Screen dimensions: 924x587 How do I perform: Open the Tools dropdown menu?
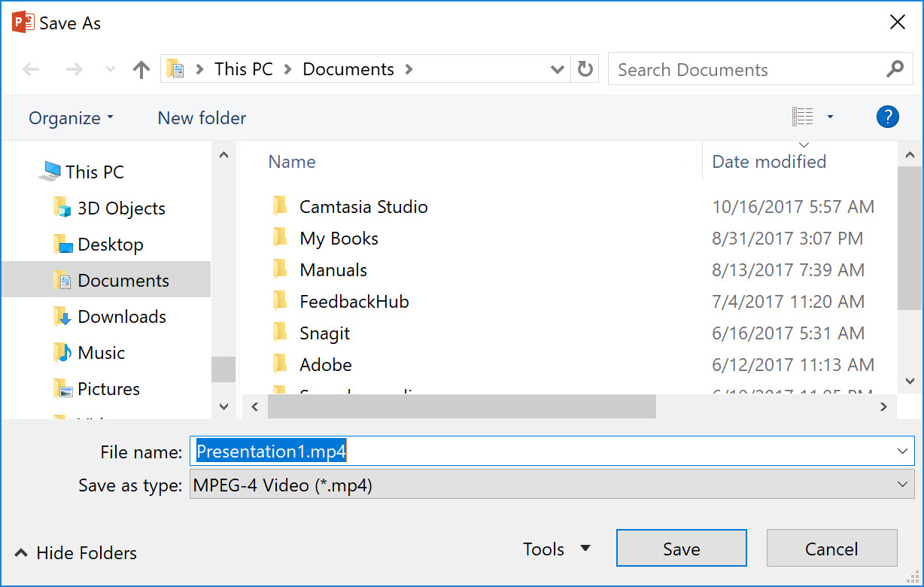(x=557, y=549)
